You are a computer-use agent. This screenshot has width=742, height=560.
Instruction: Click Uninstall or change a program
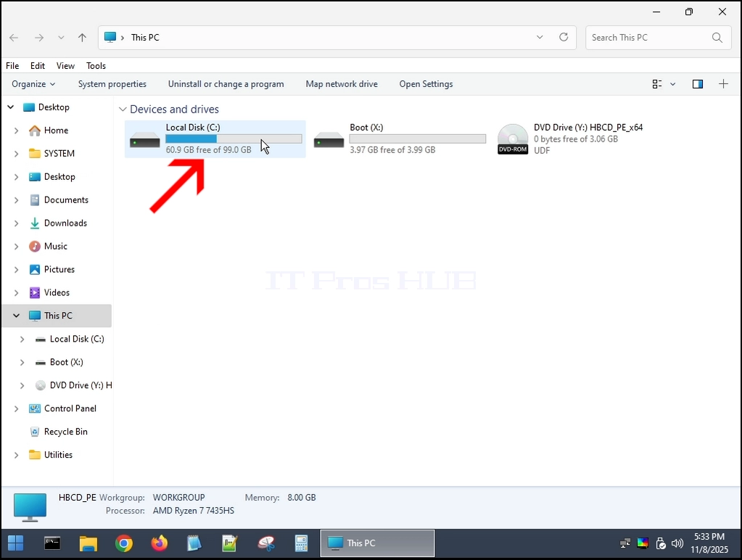click(226, 84)
